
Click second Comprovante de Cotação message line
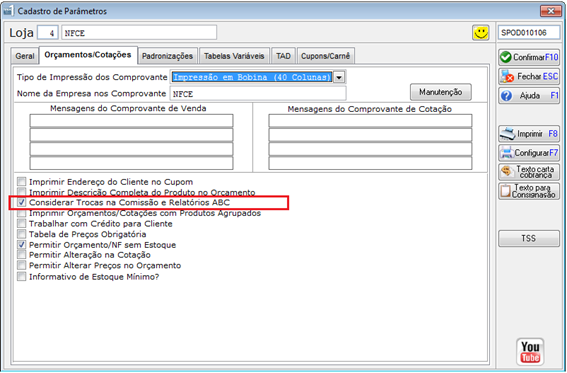coord(370,135)
